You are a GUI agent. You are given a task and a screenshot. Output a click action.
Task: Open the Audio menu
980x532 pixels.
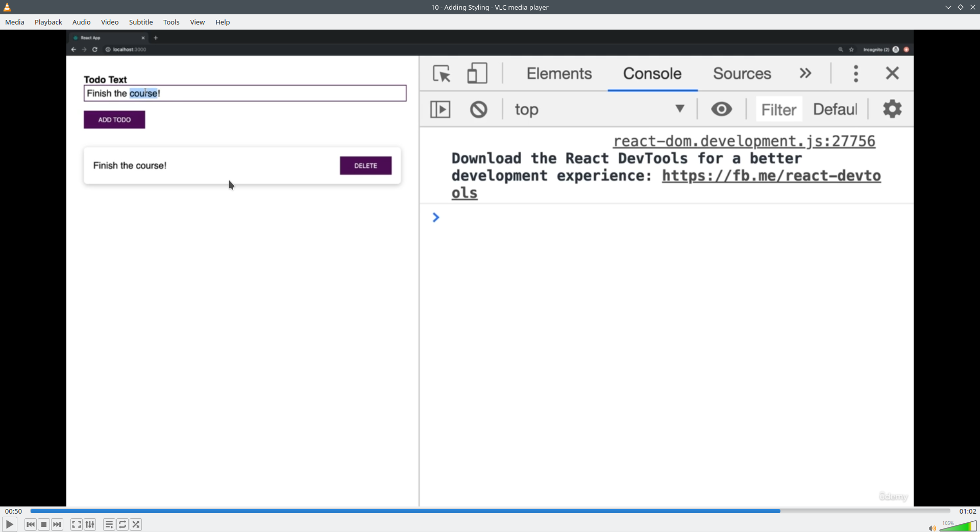coord(82,22)
